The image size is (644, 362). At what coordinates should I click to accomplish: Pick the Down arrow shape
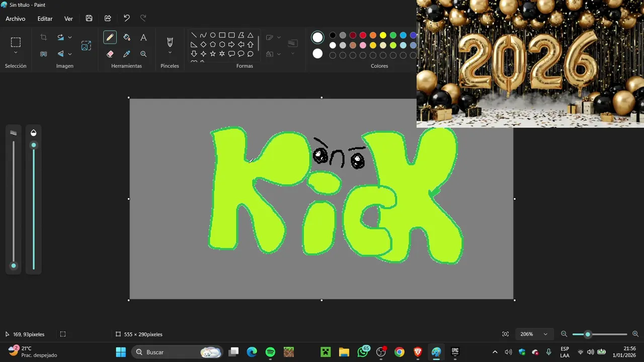point(194,54)
